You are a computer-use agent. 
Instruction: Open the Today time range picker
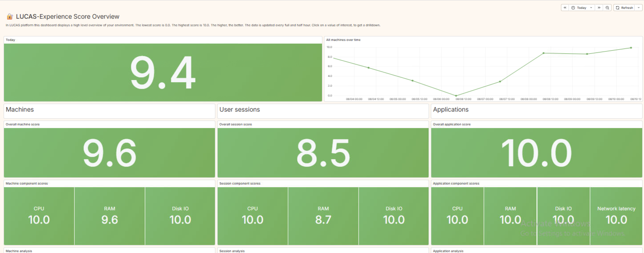click(582, 8)
